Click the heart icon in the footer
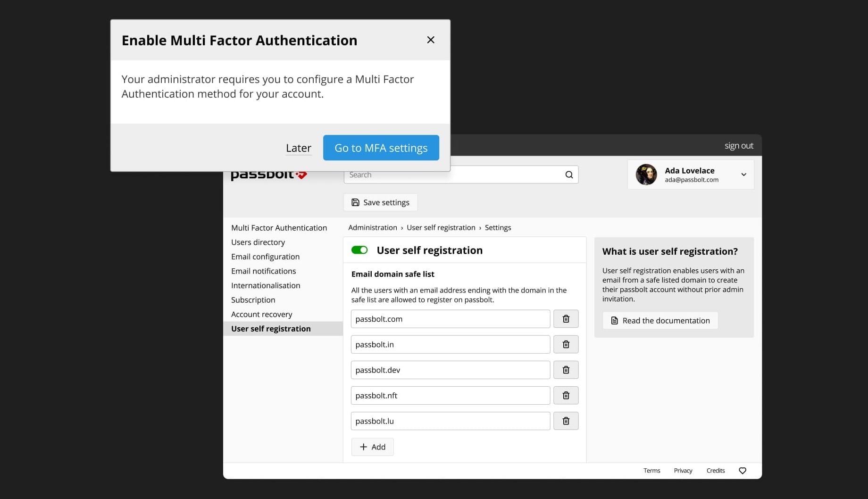This screenshot has height=499, width=868. 742,470
